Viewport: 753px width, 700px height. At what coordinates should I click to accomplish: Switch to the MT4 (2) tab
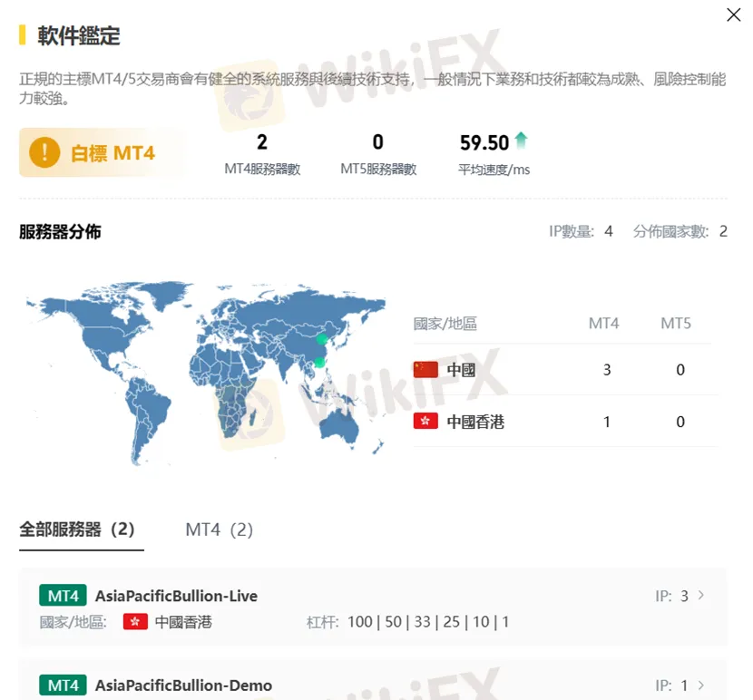(219, 530)
